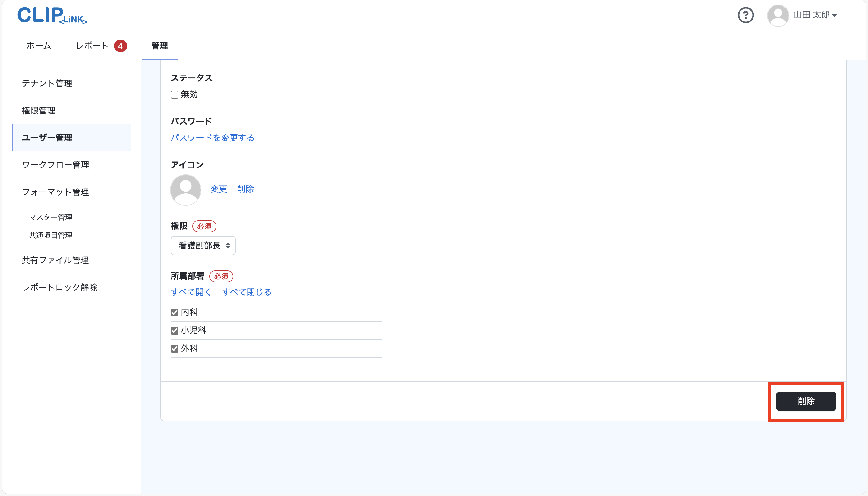Click the red report notification badge
Viewport: 868px width, 496px height.
tap(121, 46)
